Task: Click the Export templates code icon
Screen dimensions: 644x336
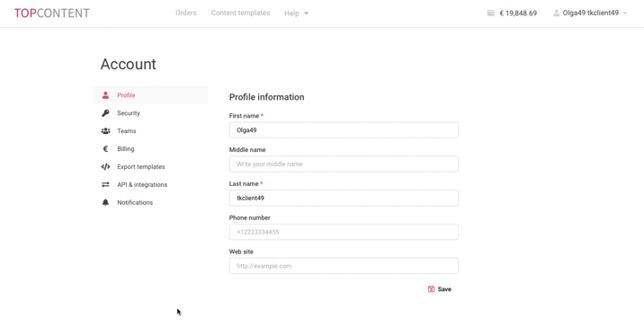Action: coord(105,166)
